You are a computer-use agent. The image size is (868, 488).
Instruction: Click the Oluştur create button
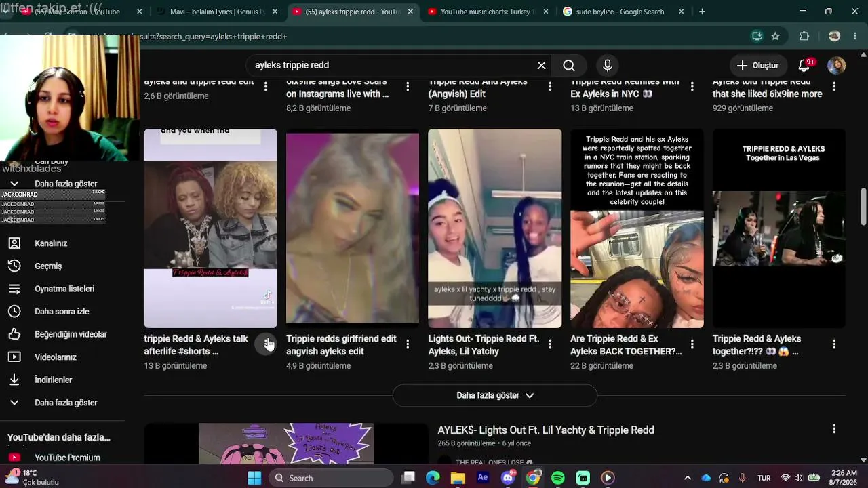[758, 65]
